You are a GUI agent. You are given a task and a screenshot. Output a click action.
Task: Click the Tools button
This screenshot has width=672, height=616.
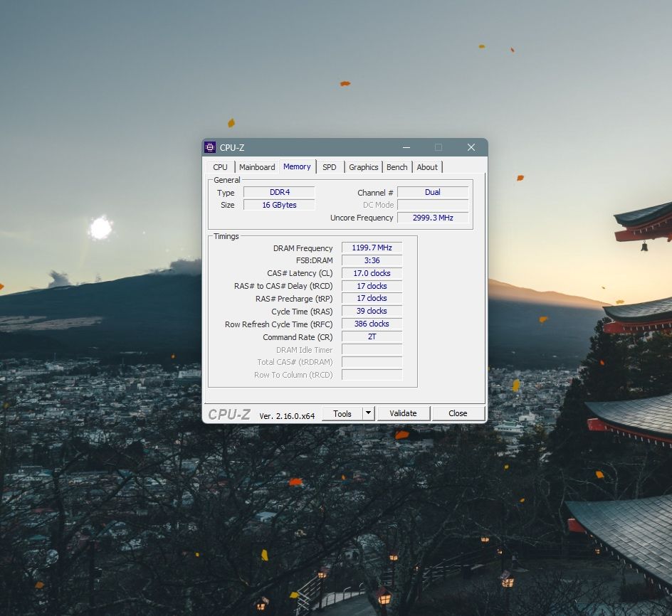click(342, 413)
